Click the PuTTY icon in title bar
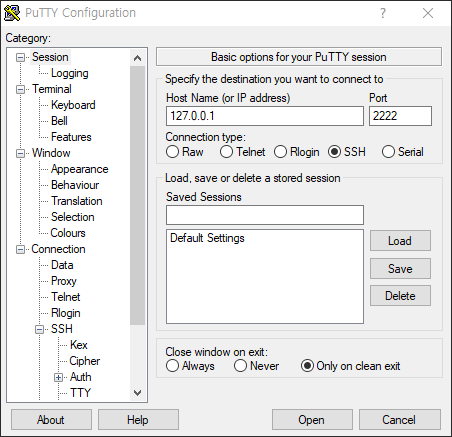Screen dimensions: 452x437 click(x=12, y=13)
